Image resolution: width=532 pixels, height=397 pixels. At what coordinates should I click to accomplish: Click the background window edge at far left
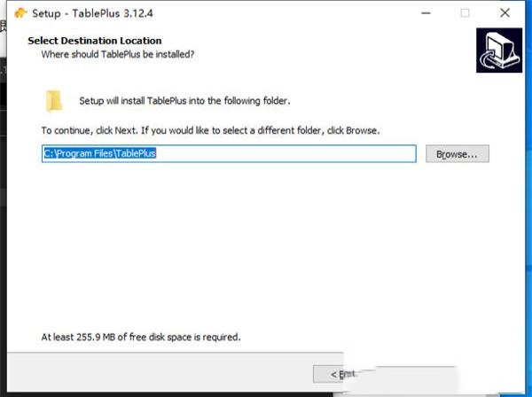(x=3, y=177)
